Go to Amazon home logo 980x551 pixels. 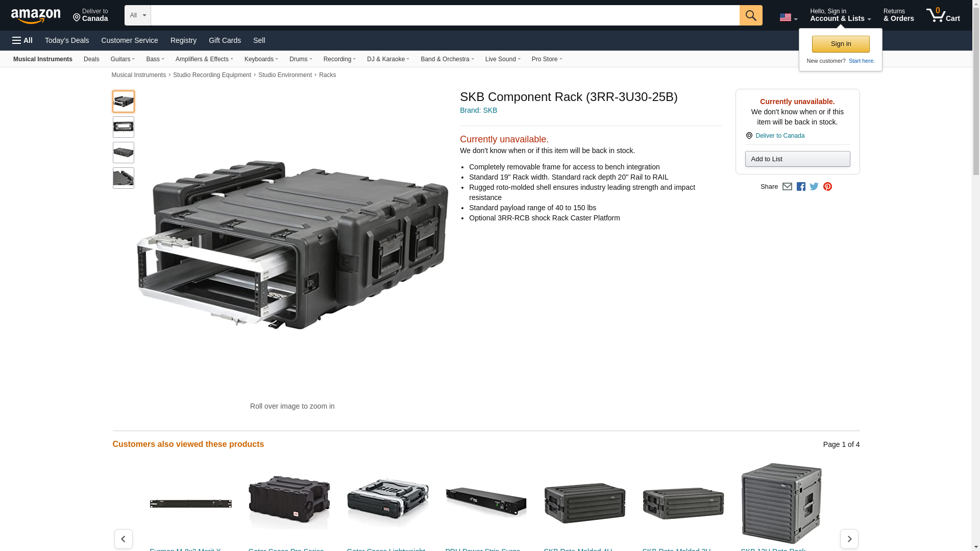tap(36, 16)
